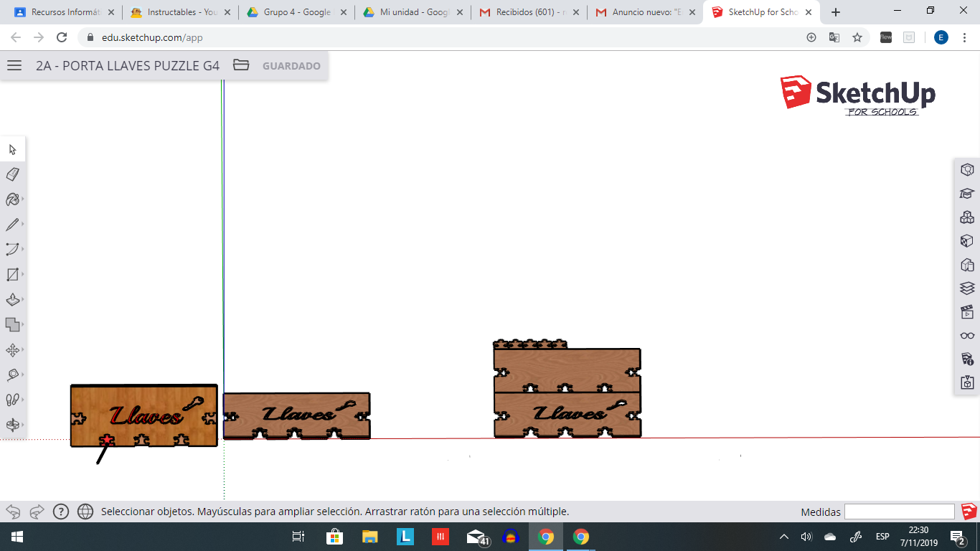Switch to the Instructables browser tab

click(x=180, y=12)
